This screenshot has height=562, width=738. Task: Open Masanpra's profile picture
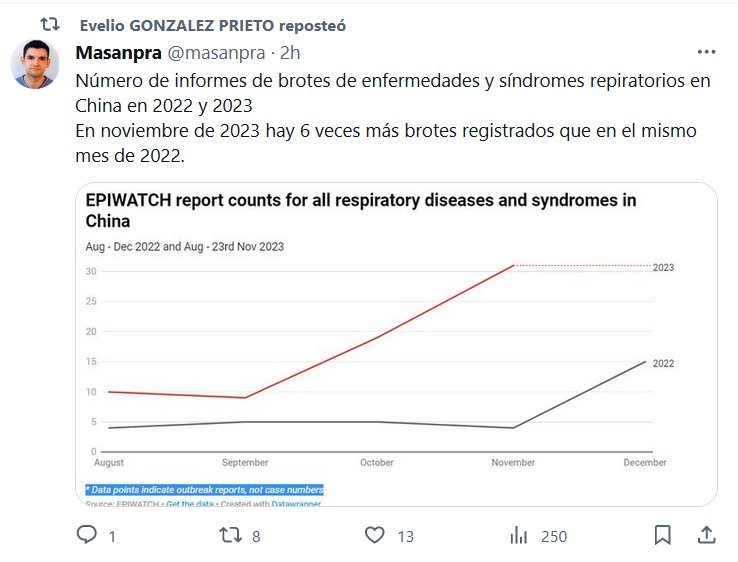pos(35,65)
